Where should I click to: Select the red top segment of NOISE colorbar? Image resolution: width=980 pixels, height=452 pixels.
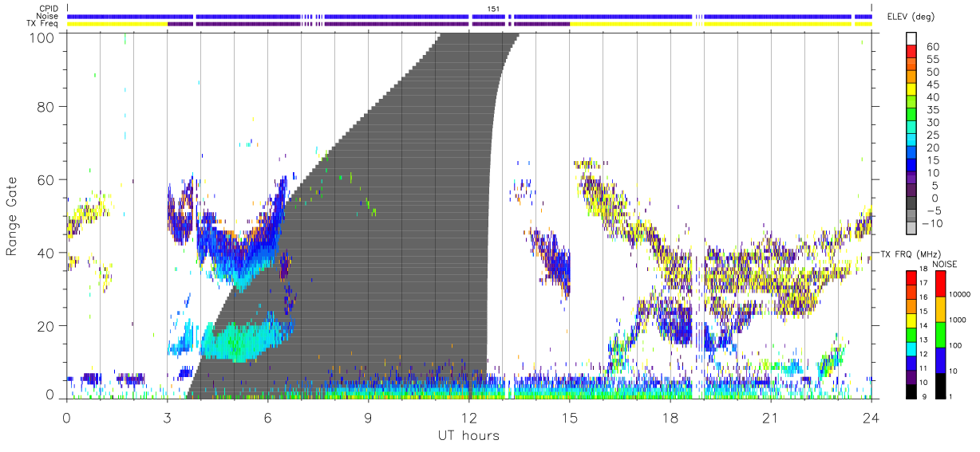pyautogui.click(x=939, y=284)
